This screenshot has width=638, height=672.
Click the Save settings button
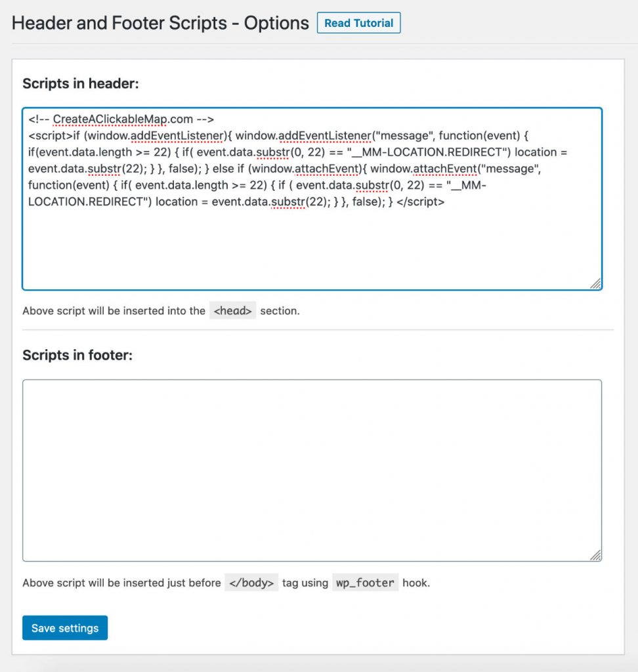(65, 628)
